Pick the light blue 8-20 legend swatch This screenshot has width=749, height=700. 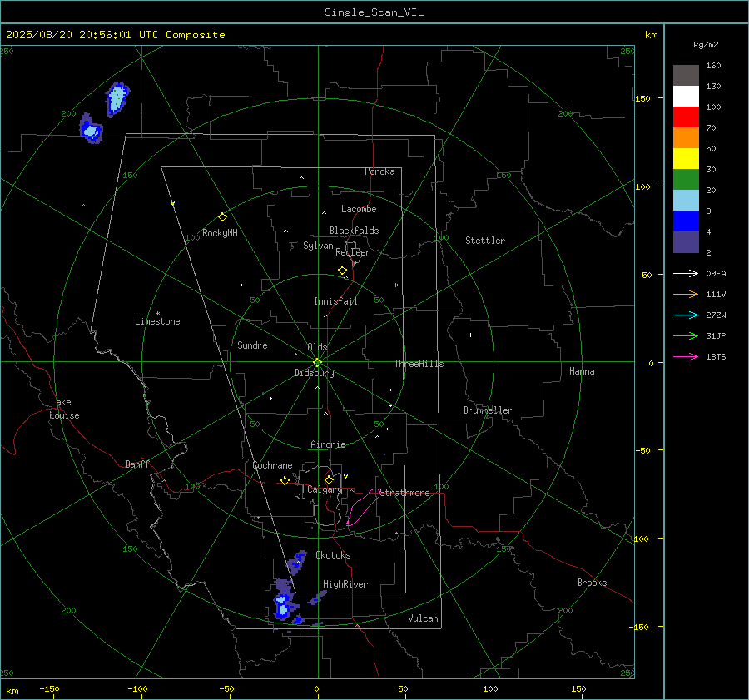686,201
